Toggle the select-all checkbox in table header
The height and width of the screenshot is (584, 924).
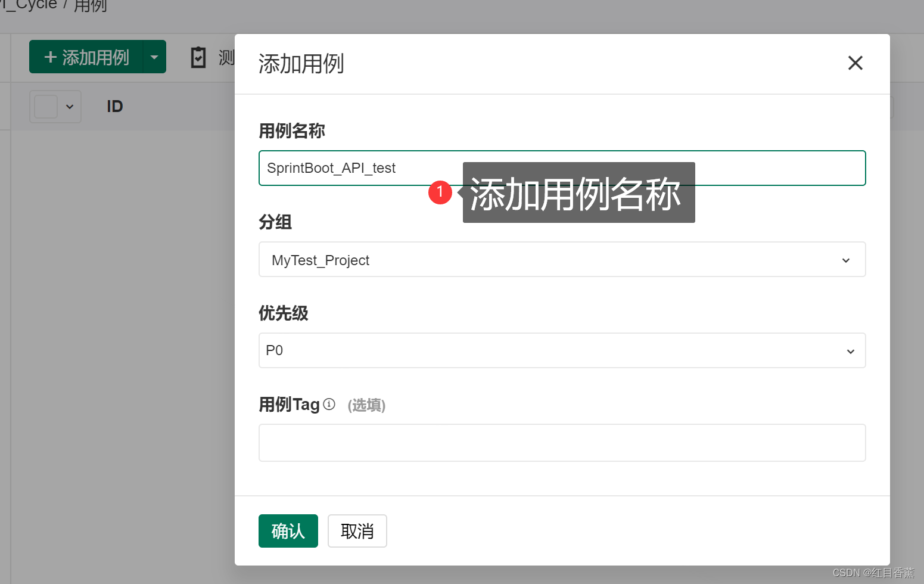tap(46, 107)
